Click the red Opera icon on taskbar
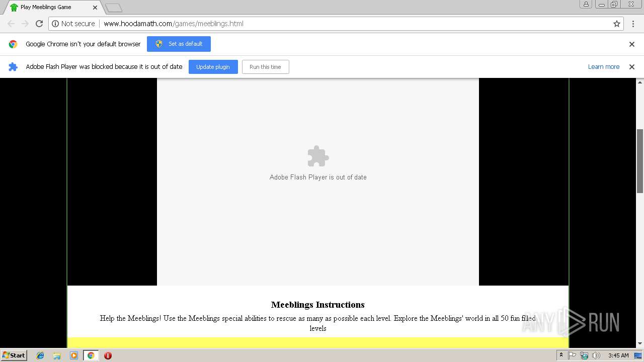This screenshot has height=362, width=644. [108, 355]
